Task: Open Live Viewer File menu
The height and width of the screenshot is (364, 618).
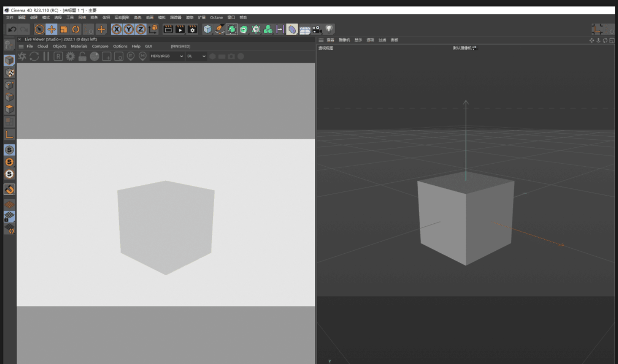Action: (30, 46)
